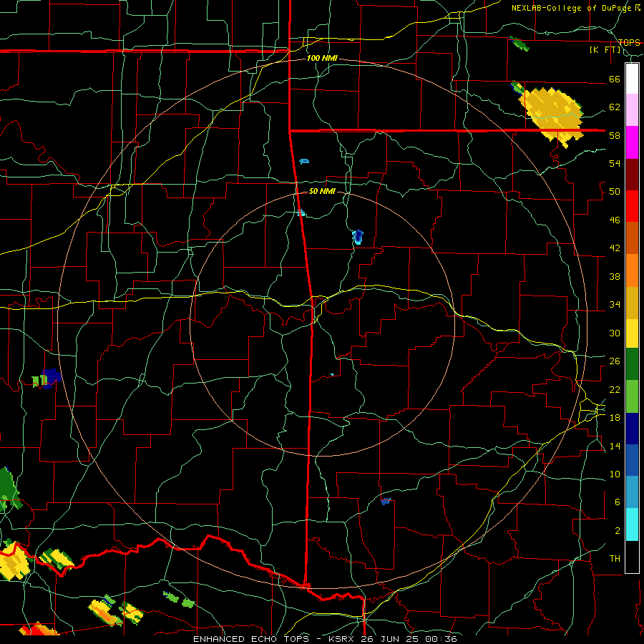
Task: Click the navy echo inside the 50 NMI ring
Action: pos(358,237)
